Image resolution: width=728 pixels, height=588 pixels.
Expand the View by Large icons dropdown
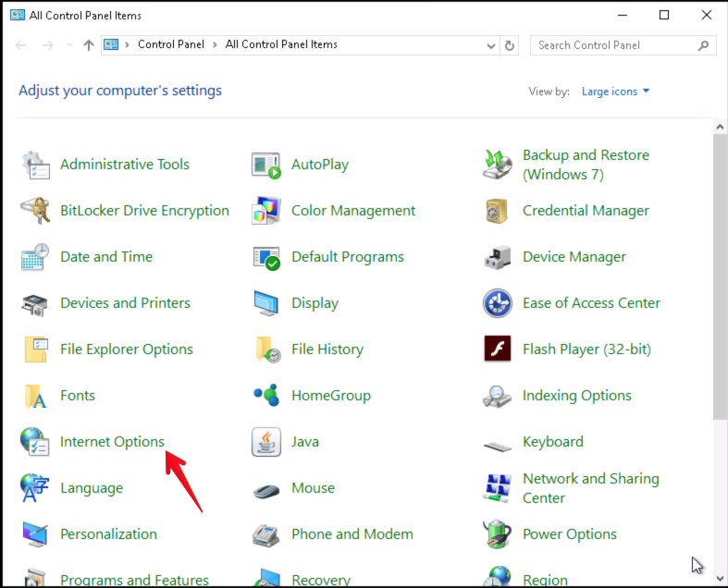click(615, 92)
